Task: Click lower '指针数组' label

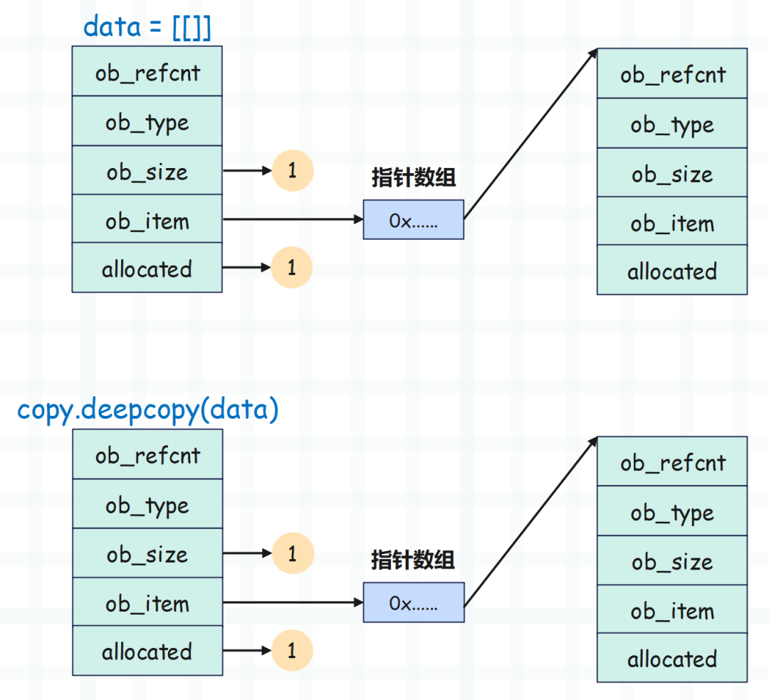Action: tap(413, 560)
